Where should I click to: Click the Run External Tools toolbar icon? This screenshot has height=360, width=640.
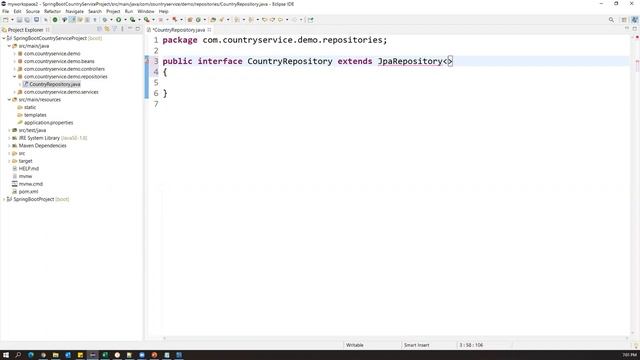point(146,20)
